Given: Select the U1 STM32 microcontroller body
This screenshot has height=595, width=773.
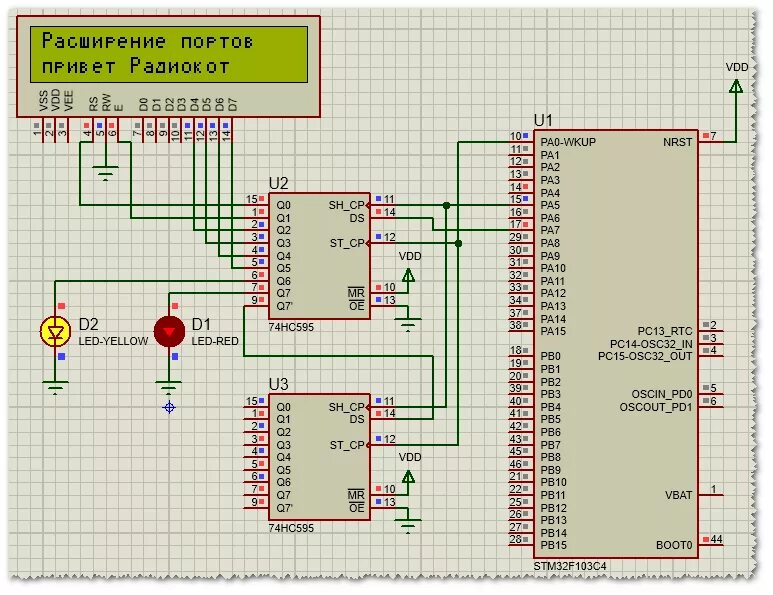Looking at the screenshot, I should [616, 344].
